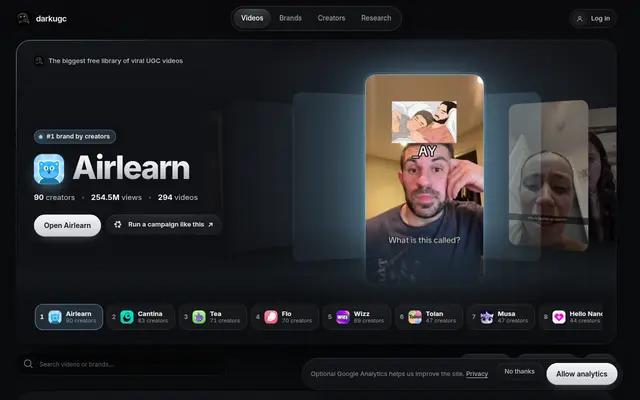Pick the Wizz purple brand icon

pos(343,317)
